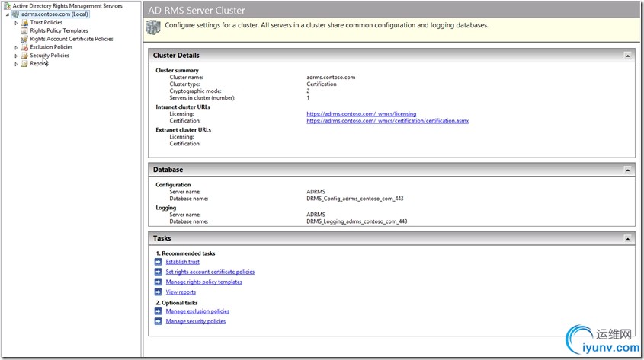
Task: Open Set rights account certificate policies link
Action: tap(210, 272)
